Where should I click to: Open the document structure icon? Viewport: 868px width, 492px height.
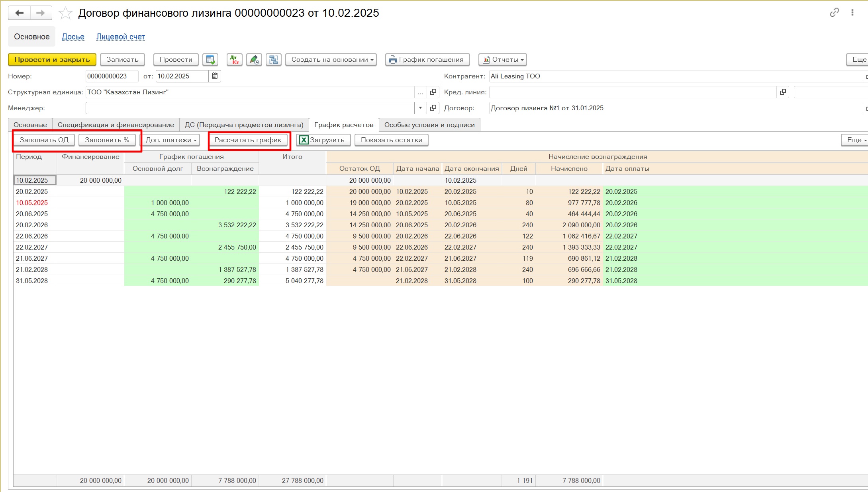(x=274, y=60)
